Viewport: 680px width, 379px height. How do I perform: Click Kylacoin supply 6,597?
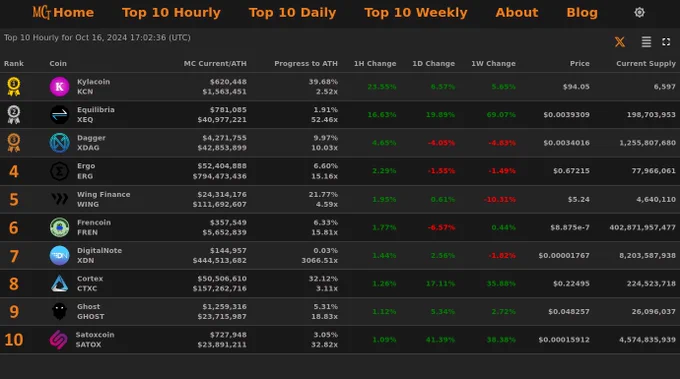coord(665,87)
